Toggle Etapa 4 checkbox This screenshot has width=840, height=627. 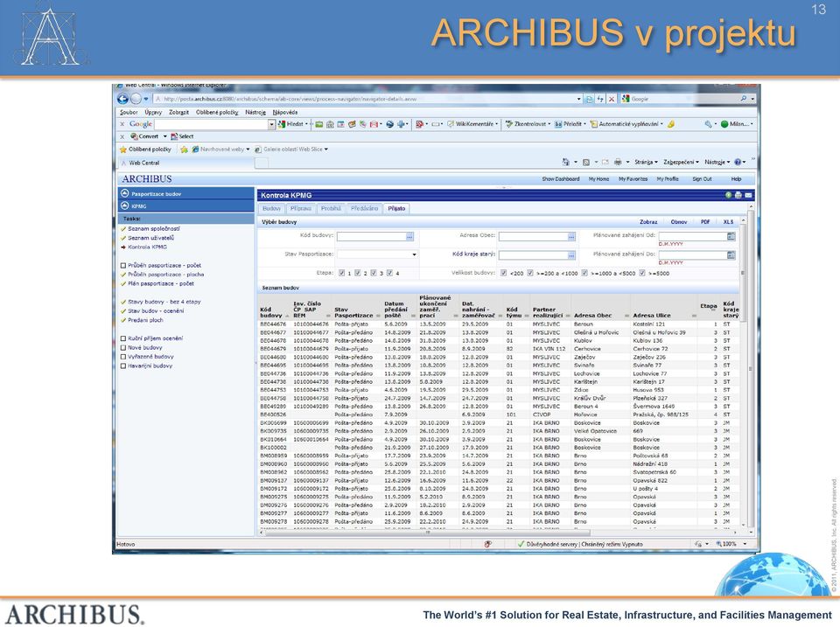click(x=390, y=273)
